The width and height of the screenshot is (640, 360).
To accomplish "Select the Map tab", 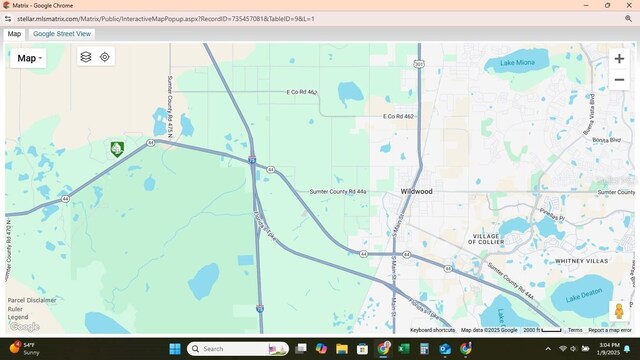I will pyautogui.click(x=14, y=34).
